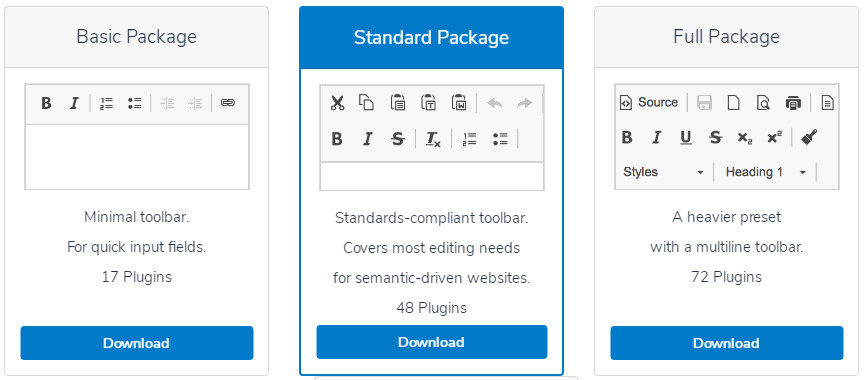The height and width of the screenshot is (380, 865).
Task: Click the Superscript icon in Full Package toolbar
Action: tap(775, 137)
